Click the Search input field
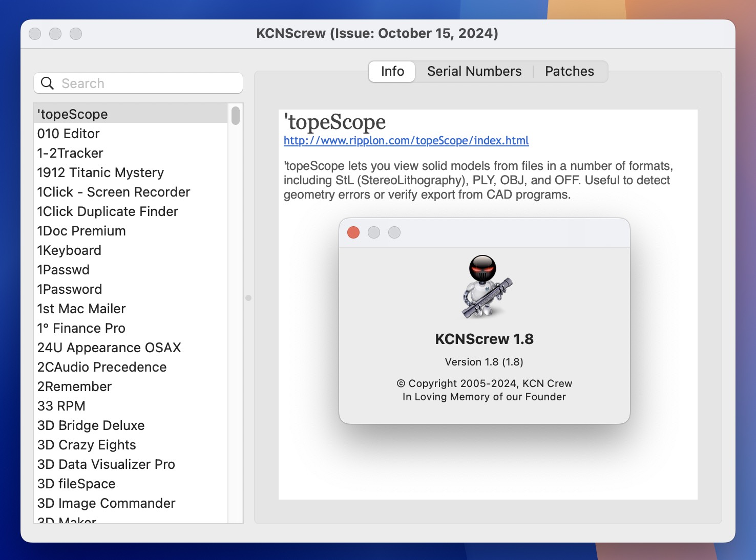Screen dimensions: 756x560 pyautogui.click(x=138, y=83)
